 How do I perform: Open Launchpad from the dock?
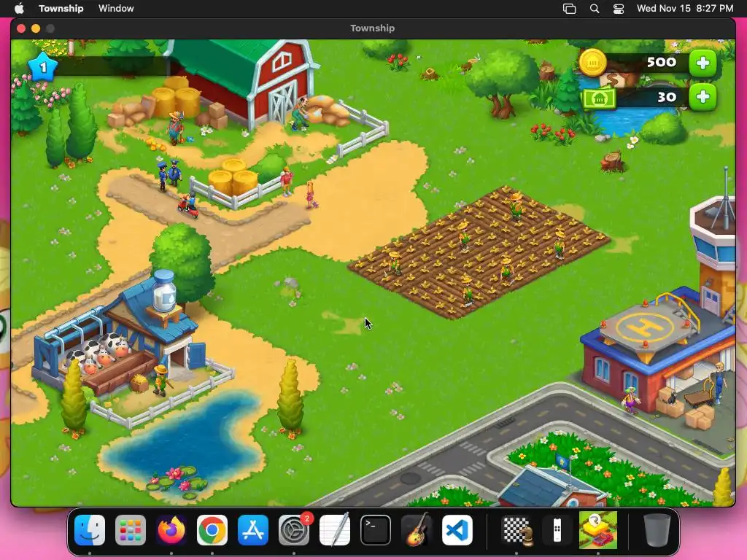coord(131,529)
